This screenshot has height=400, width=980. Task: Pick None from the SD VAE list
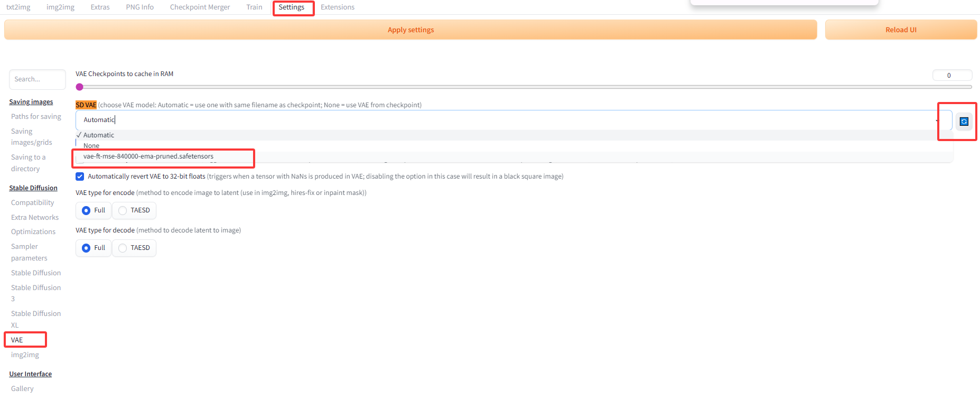tap(91, 145)
